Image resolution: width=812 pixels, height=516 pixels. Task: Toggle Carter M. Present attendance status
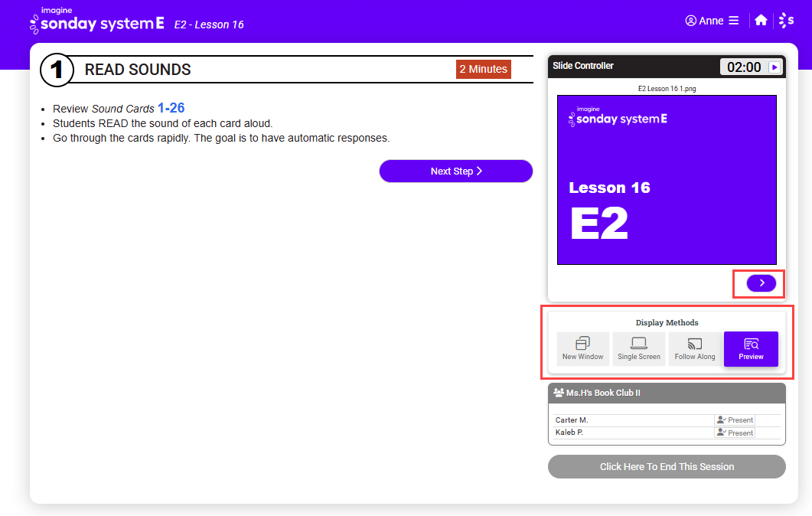tap(735, 420)
